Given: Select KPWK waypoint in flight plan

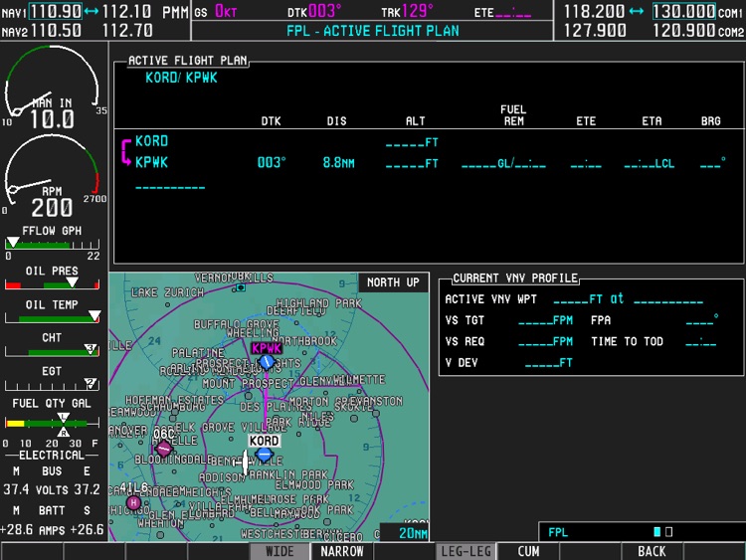Looking at the screenshot, I should 151,163.
